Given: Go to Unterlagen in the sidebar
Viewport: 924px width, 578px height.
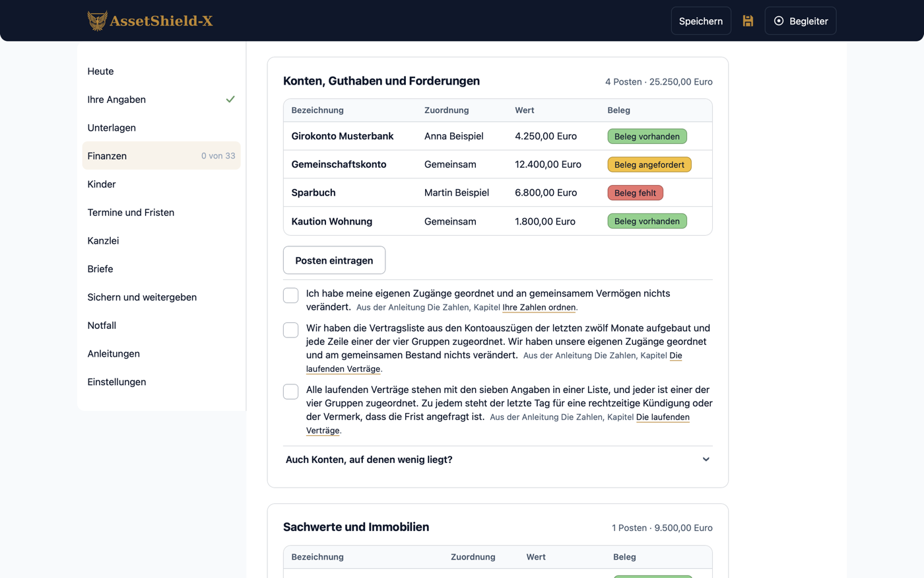Looking at the screenshot, I should point(161,127).
